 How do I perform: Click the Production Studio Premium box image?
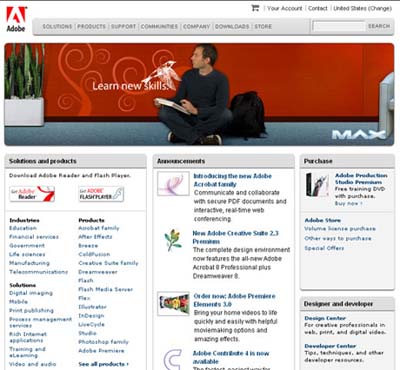tap(317, 184)
